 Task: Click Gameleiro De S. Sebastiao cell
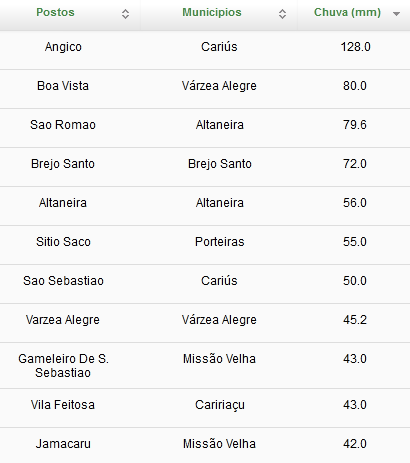point(63,366)
